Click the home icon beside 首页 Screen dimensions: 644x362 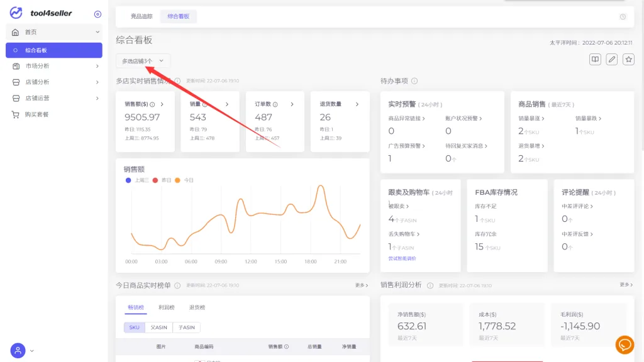(x=15, y=32)
